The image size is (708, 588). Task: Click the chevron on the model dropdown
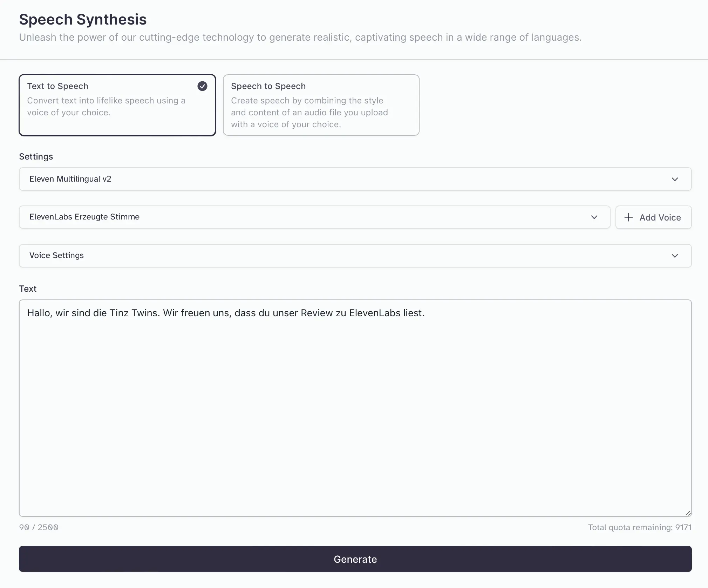click(675, 179)
